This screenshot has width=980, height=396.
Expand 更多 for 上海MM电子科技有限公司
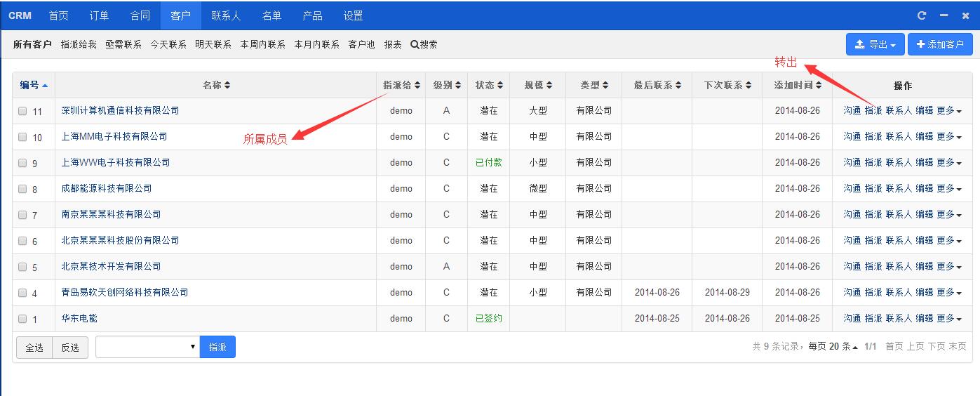(949, 136)
